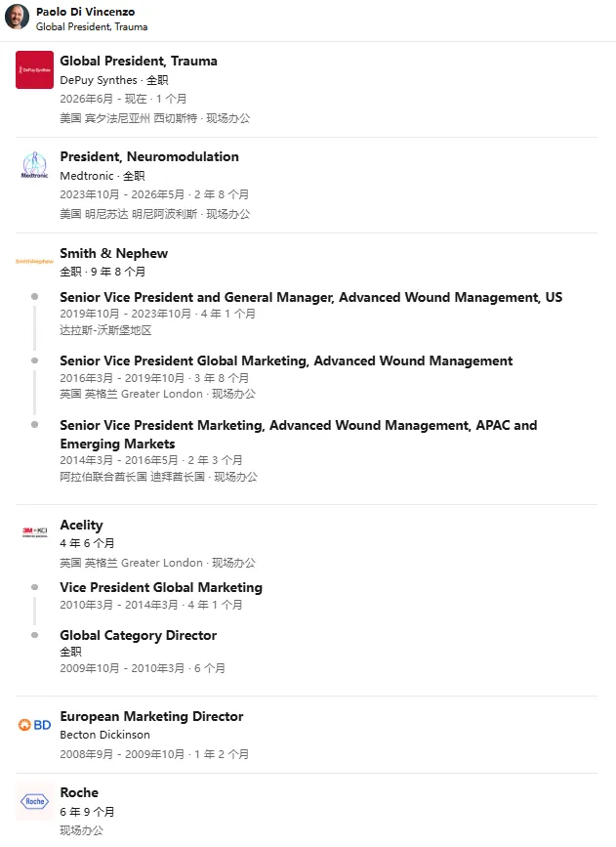Open the Medtronic company logo
This screenshot has width=616, height=847.
34,165
